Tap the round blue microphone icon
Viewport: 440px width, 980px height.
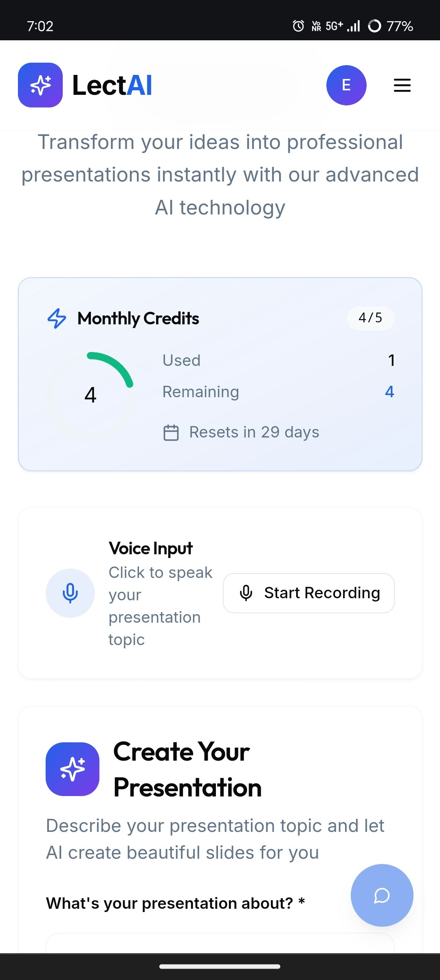click(70, 593)
